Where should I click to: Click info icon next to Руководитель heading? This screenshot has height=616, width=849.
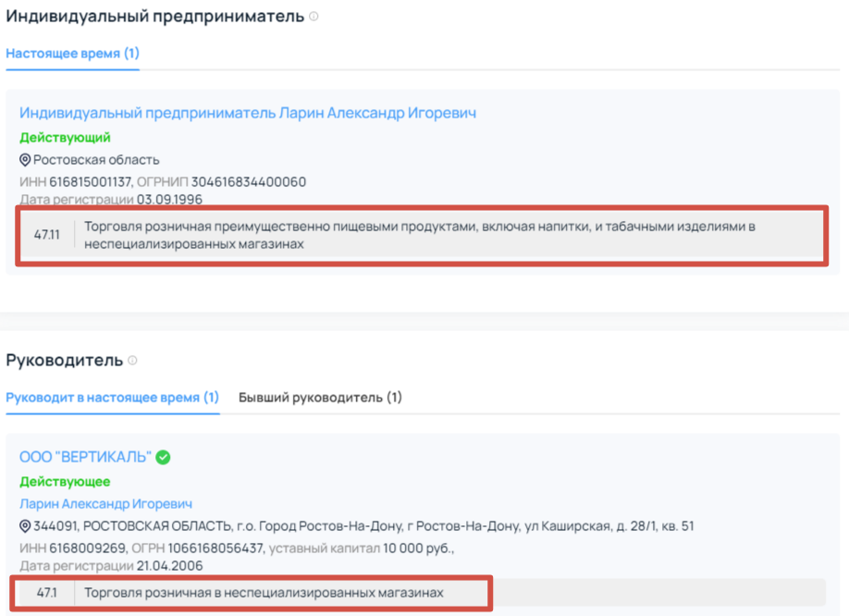click(132, 360)
